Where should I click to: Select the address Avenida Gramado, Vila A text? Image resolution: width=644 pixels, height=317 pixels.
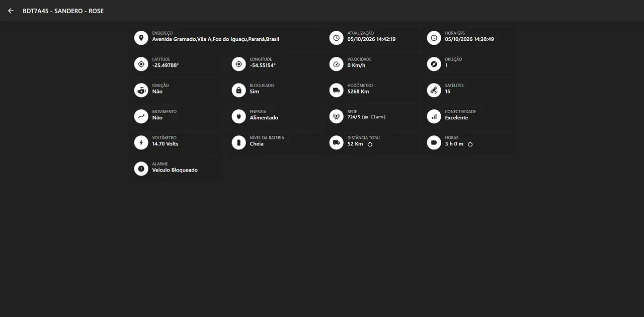click(215, 39)
